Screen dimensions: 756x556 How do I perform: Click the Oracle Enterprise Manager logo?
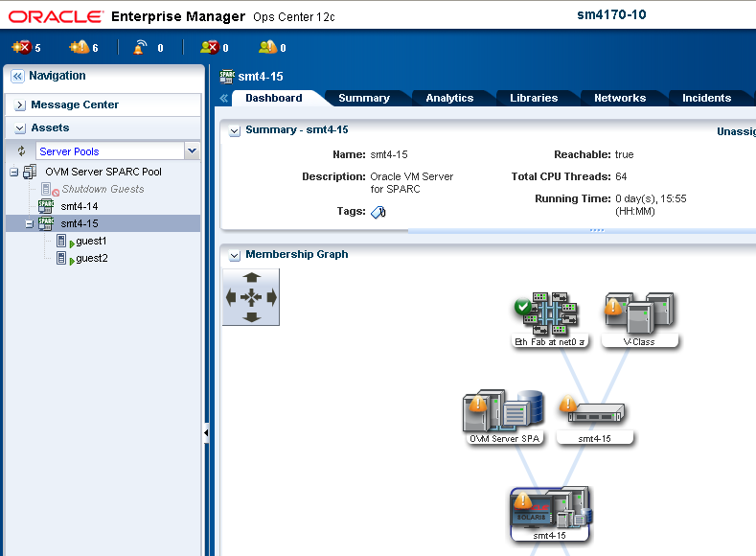click(x=56, y=17)
